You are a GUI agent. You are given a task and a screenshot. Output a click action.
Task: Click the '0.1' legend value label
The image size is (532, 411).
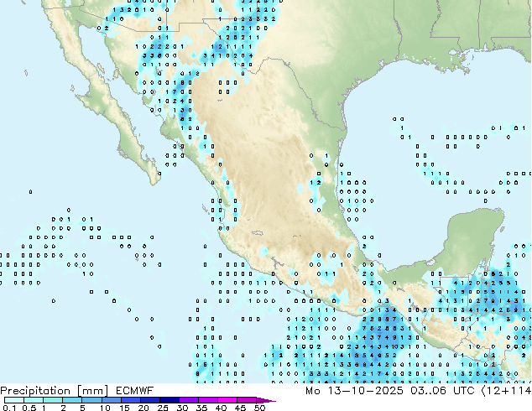(x=9, y=408)
